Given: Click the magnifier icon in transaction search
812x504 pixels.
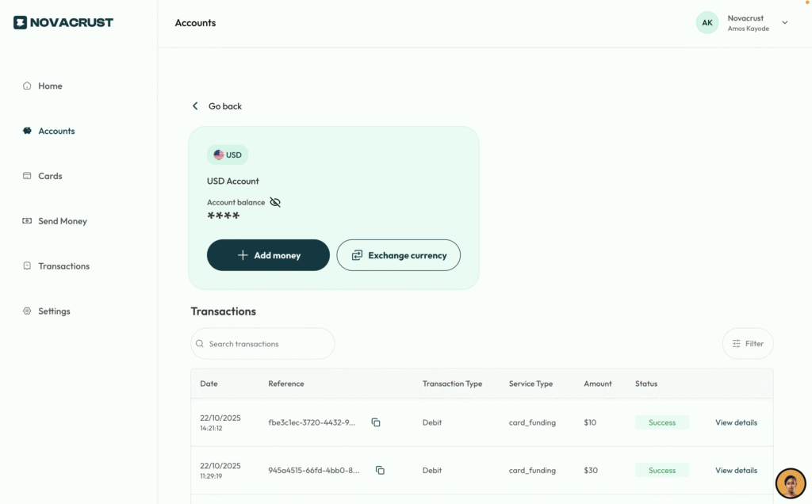Looking at the screenshot, I should [x=200, y=344].
